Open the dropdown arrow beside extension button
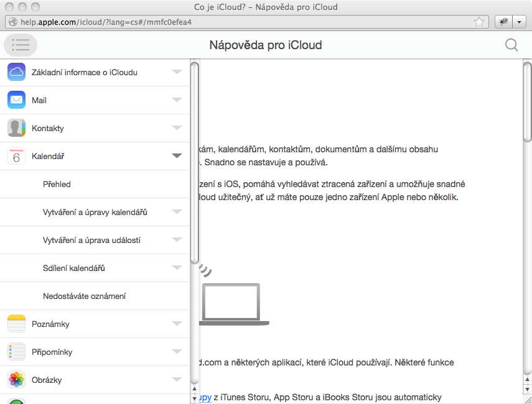This screenshot has height=404, width=532. click(519, 22)
